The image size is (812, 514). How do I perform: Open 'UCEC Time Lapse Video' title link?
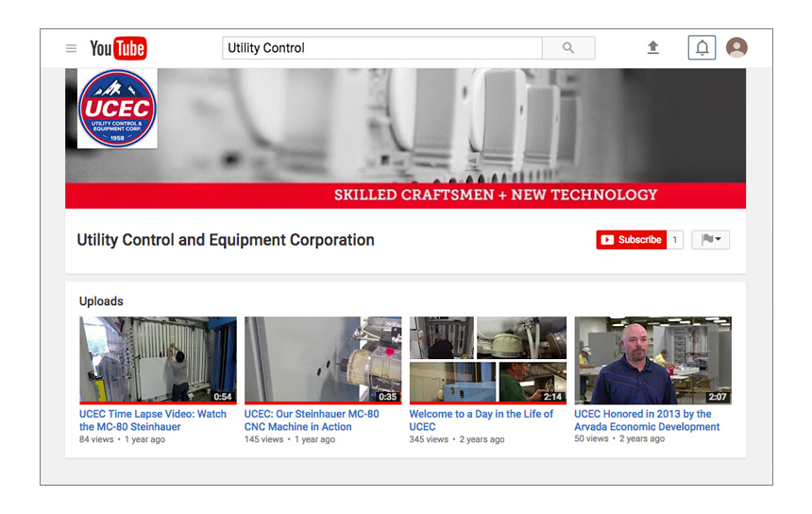(153, 420)
